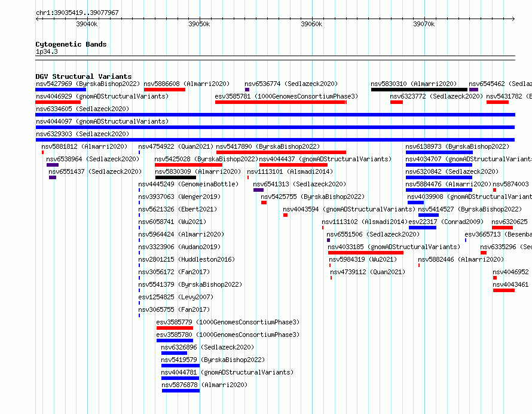Open esv3585781 (1000GenomesConsortiumPhase3) label

coord(286,96)
